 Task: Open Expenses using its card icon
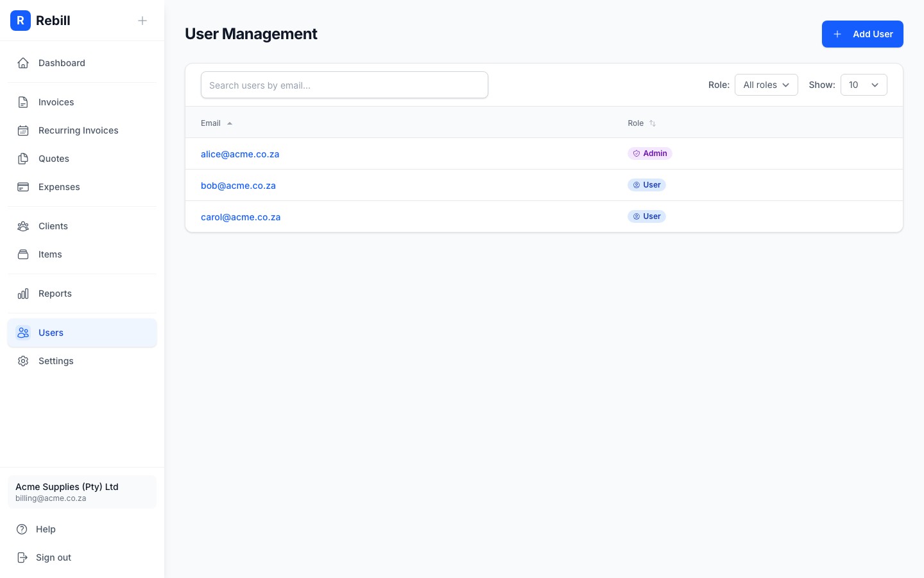coord(23,187)
